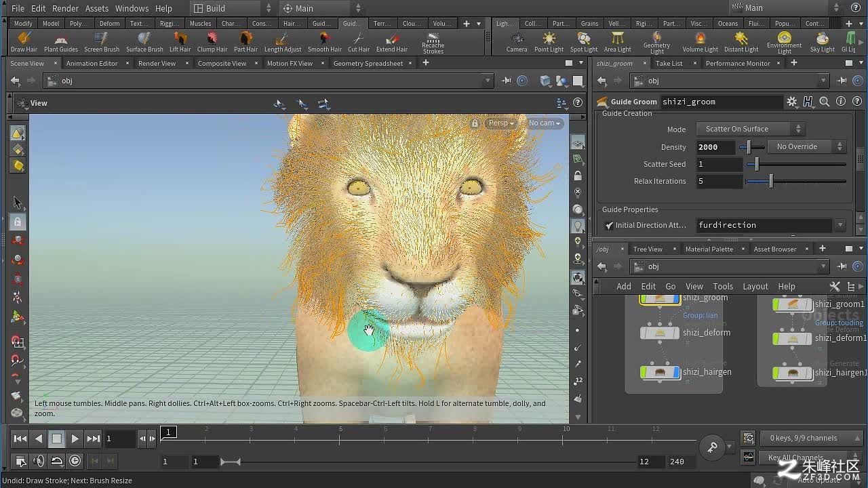Jump to the first frame

(20, 439)
